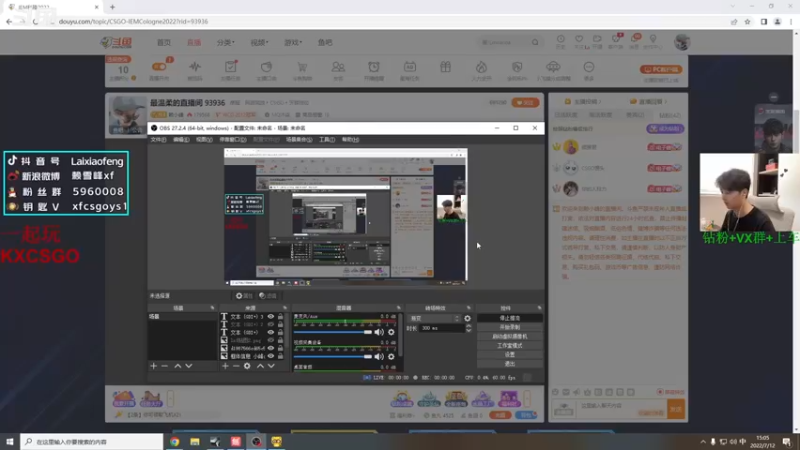Pop out the audio mixer dock panel
This screenshot has height=450, width=800.
[398, 308]
